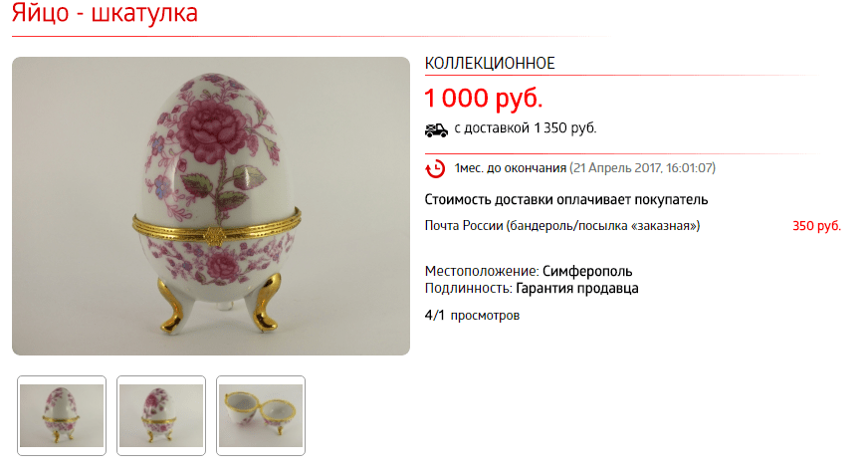
Task: Click the Гарантия продавца authenticity text
Action: tap(577, 289)
